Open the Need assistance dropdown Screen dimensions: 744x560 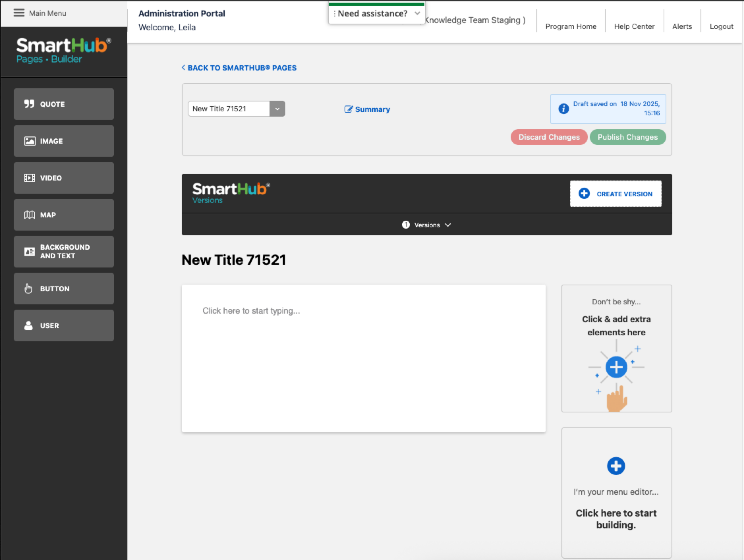(x=417, y=14)
